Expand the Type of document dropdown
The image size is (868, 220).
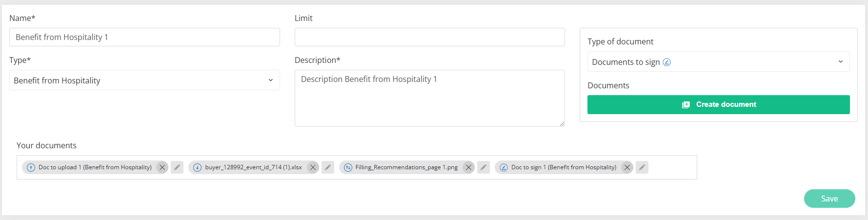coord(718,62)
